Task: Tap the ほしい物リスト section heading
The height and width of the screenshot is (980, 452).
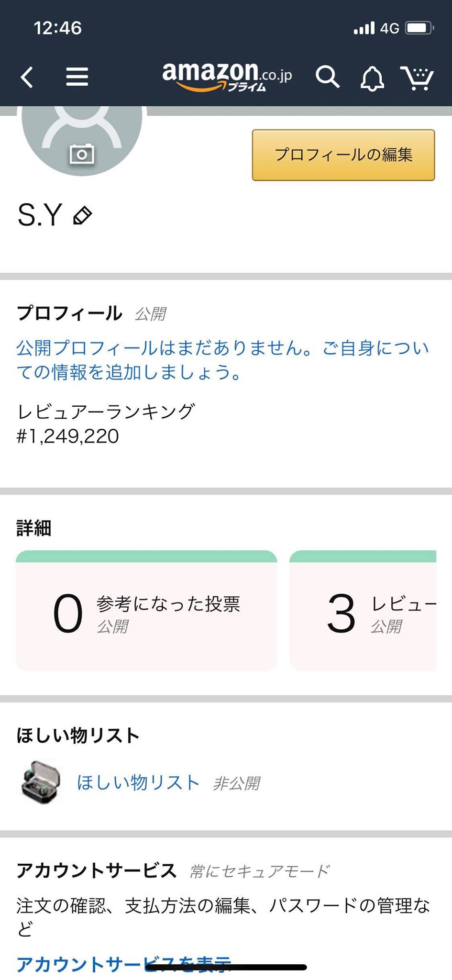Action: click(78, 735)
